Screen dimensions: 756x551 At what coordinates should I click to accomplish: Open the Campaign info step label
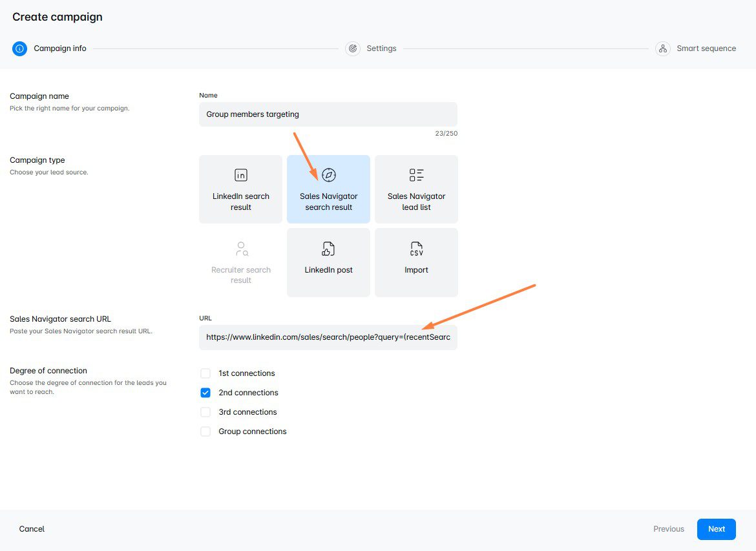tap(60, 48)
